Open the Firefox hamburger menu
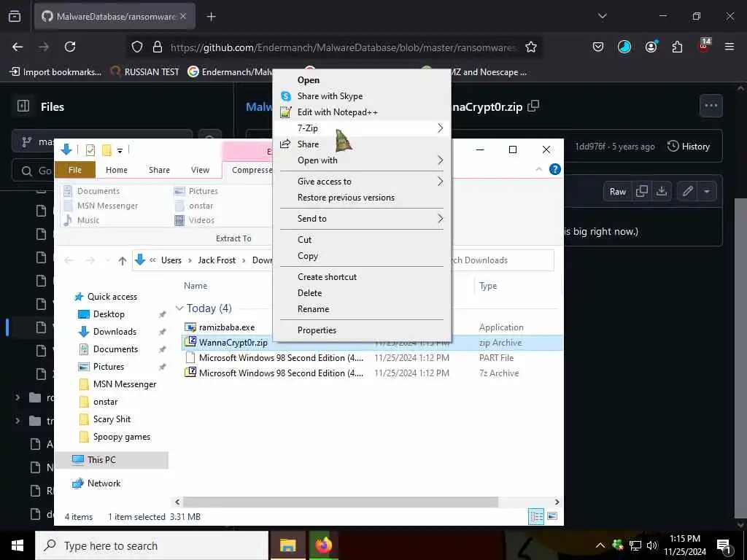This screenshot has width=747, height=560. (x=729, y=47)
